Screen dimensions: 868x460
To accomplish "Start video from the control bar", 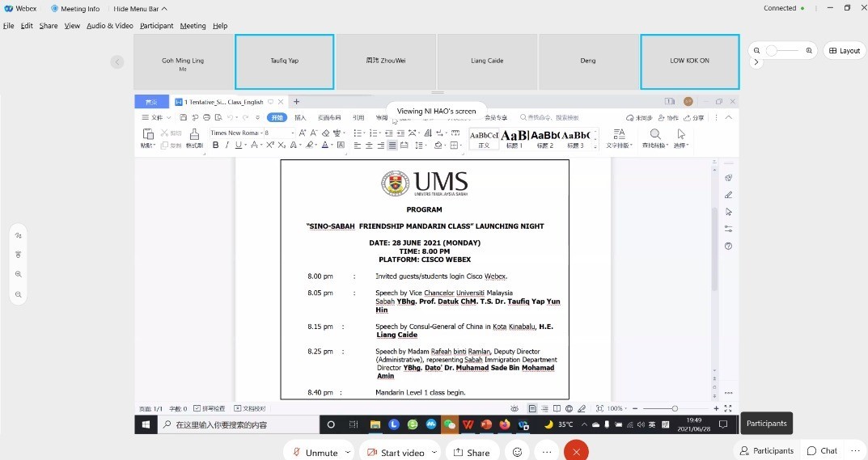I will tap(396, 452).
